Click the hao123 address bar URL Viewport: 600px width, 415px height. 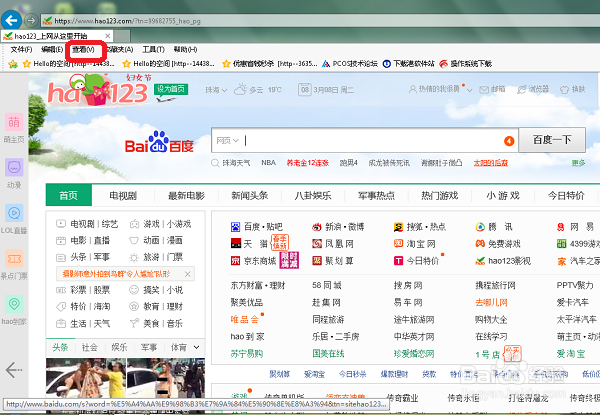click(127, 21)
